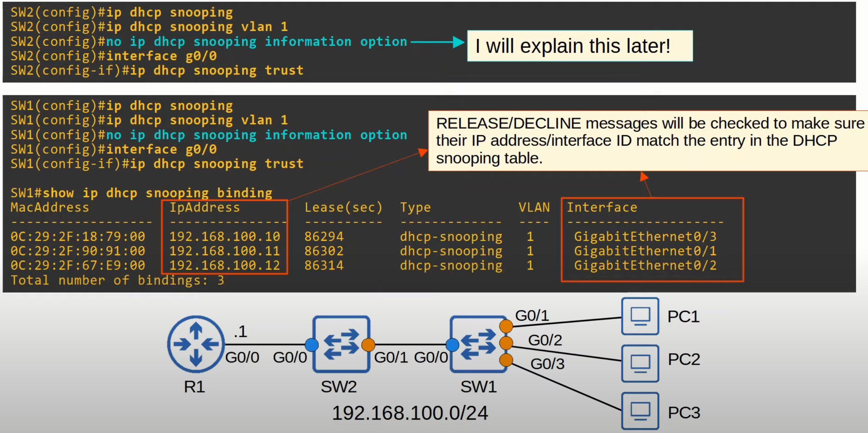Click the 'I will explain this later!' callout
Viewport: 868px width, 433px height.
coord(579,46)
